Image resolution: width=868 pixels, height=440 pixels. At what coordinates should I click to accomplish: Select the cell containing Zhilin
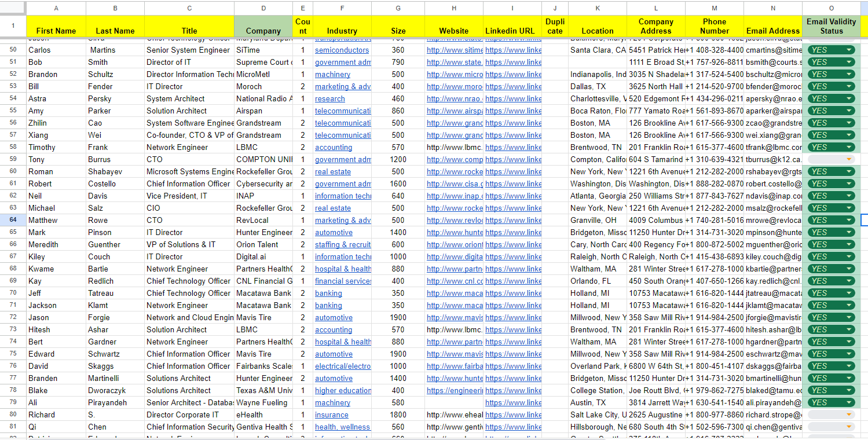coord(56,123)
